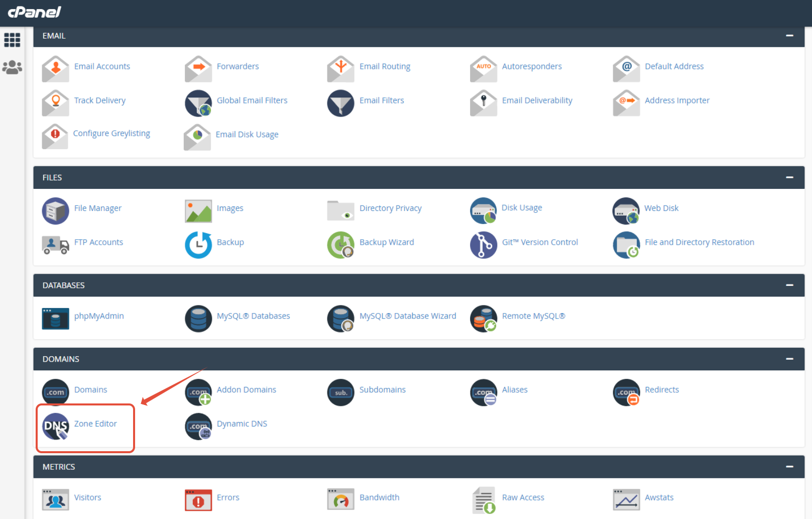Open the Email Accounts icon
812x519 pixels.
click(x=55, y=68)
